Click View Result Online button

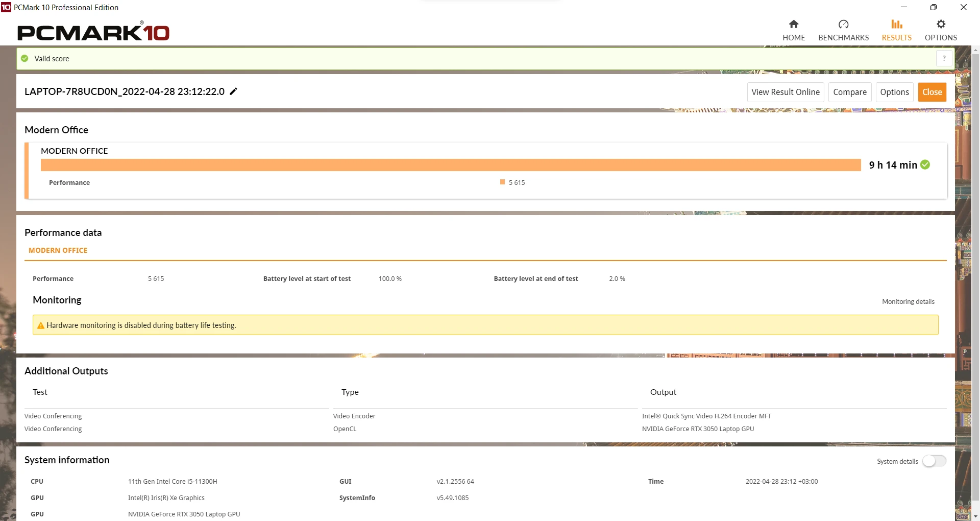(x=786, y=92)
